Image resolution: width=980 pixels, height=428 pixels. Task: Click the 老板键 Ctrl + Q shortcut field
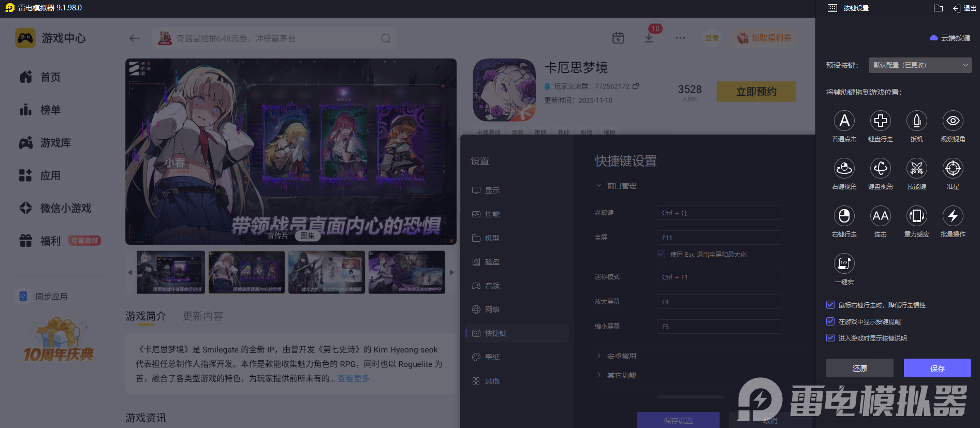pos(719,213)
